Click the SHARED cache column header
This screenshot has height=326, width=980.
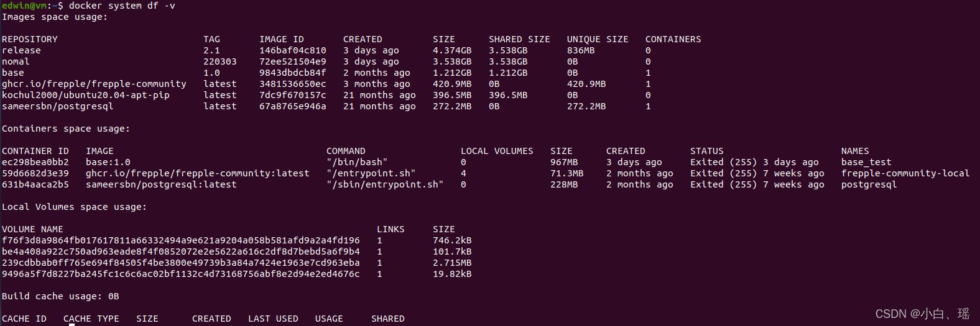(x=388, y=319)
